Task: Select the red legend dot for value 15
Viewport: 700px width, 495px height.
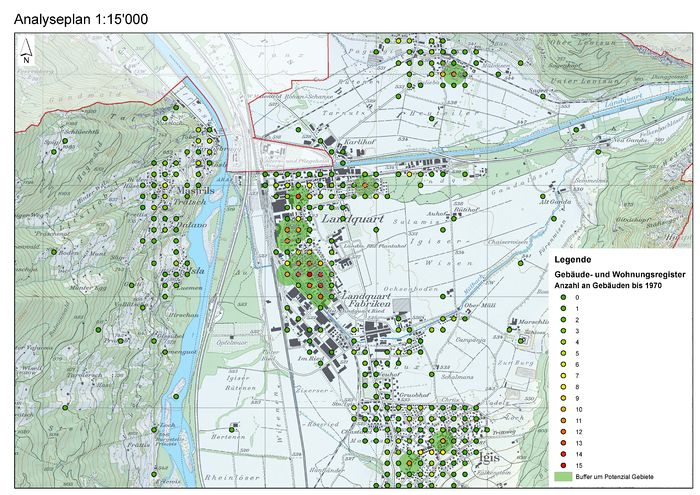Action: pyautogui.click(x=565, y=465)
